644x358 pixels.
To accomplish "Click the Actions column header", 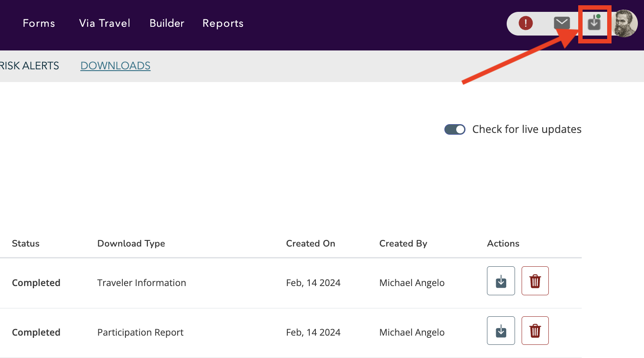I will [503, 243].
